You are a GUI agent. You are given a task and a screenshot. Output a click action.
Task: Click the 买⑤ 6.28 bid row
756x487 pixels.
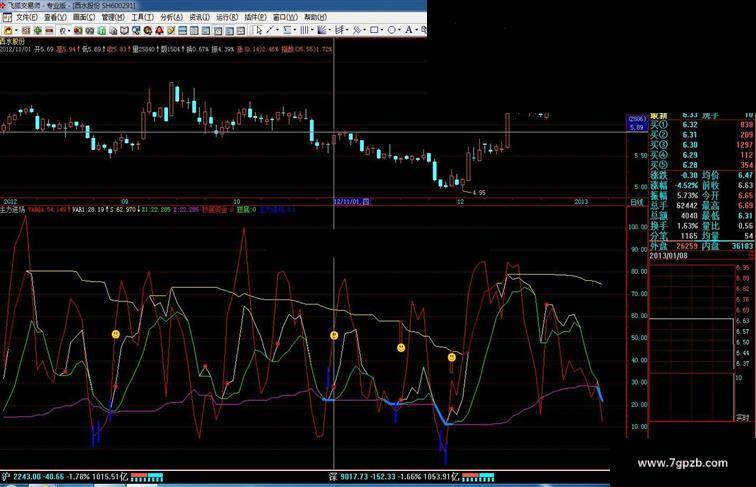tap(702, 165)
